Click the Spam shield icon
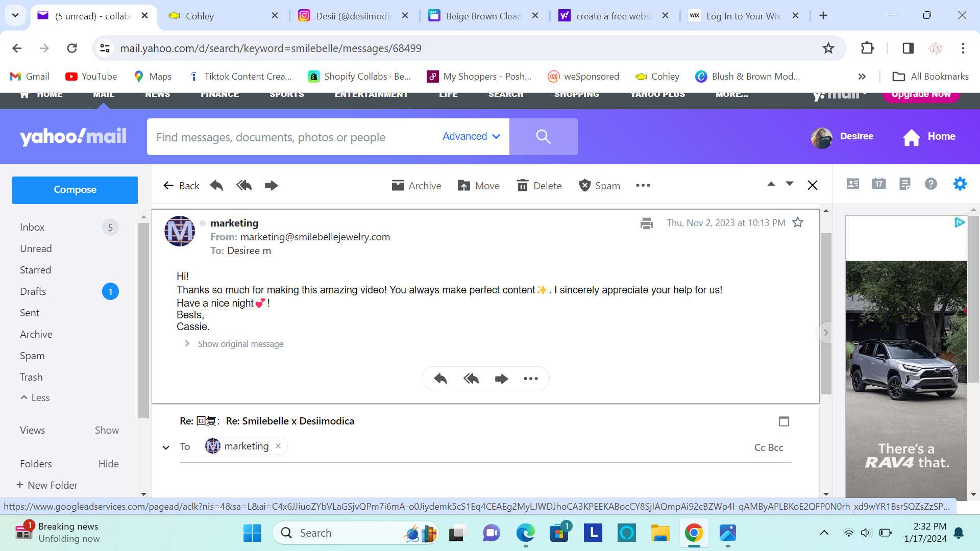 [x=585, y=186]
